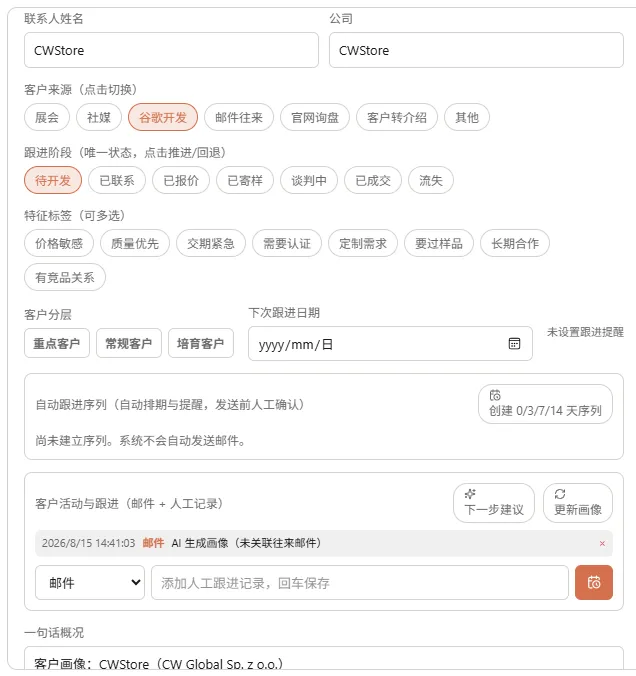Toggle the 要过样品 tag
The image size is (636, 676).
coord(439,243)
